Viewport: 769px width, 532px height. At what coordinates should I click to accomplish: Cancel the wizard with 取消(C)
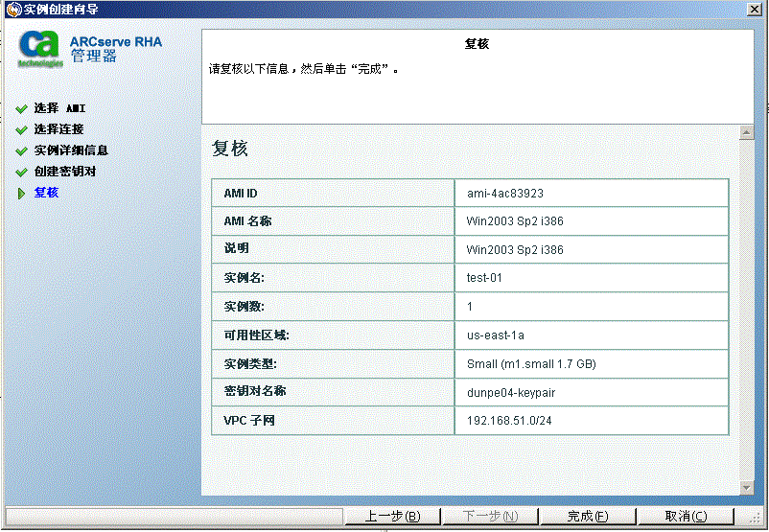click(686, 516)
